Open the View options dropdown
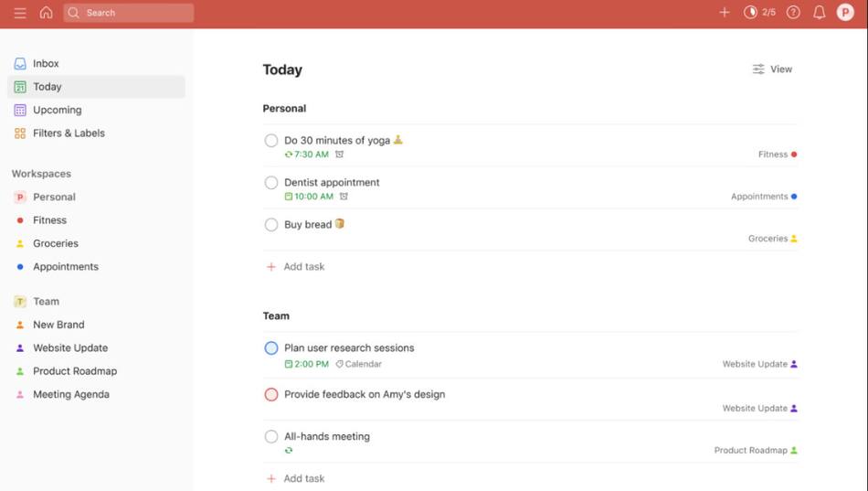868x491 pixels. click(772, 69)
